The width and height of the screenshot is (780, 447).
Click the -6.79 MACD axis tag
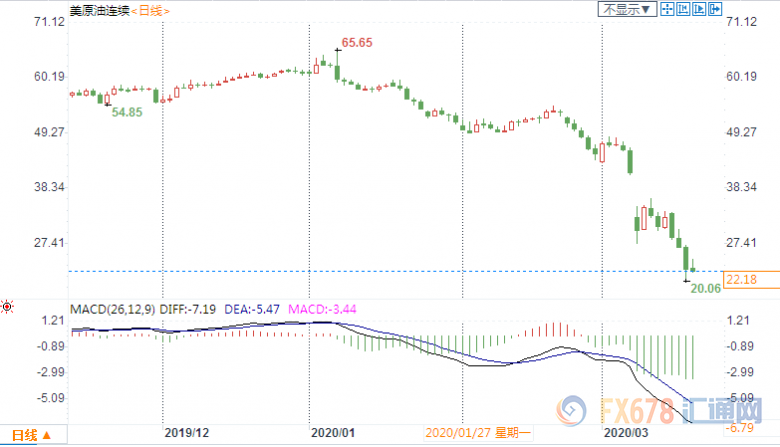coord(739,428)
